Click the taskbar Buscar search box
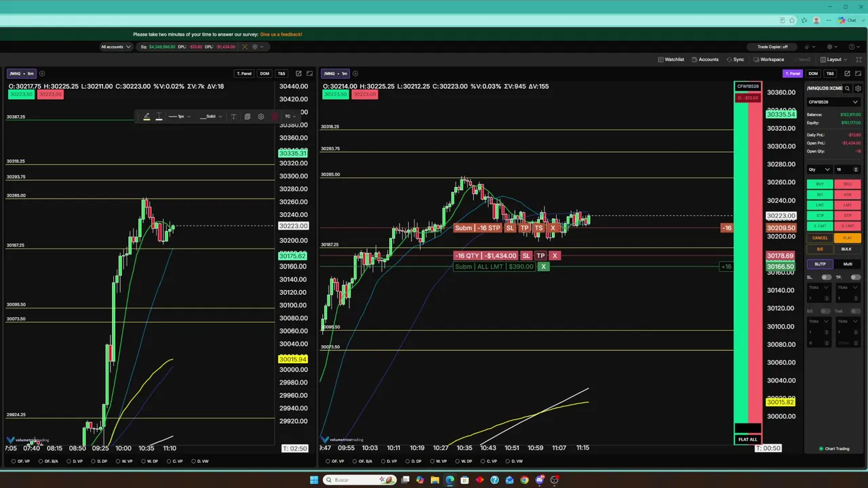The height and width of the screenshot is (488, 868). point(360,480)
